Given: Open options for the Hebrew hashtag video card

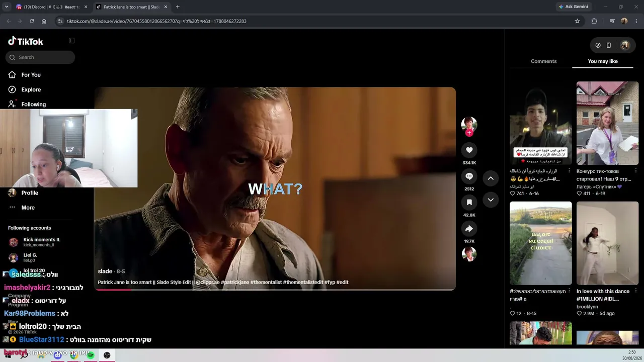Looking at the screenshot, I should (569, 291).
